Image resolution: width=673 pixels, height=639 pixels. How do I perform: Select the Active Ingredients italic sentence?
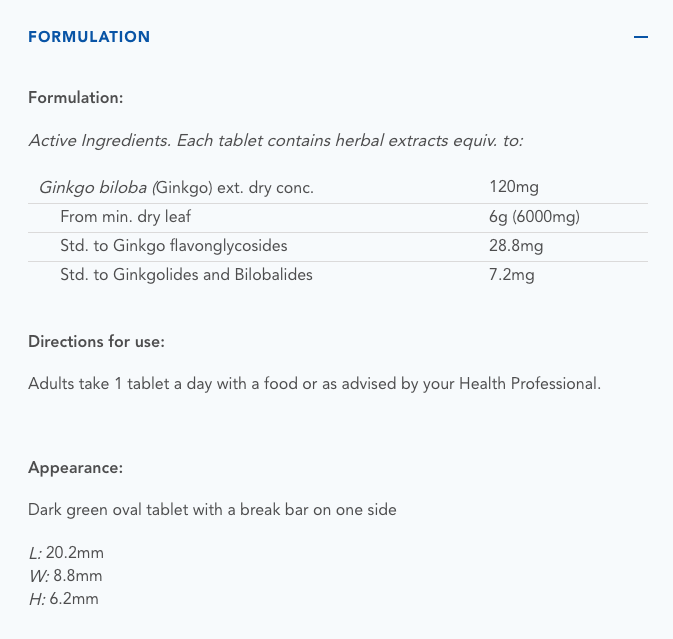275,140
